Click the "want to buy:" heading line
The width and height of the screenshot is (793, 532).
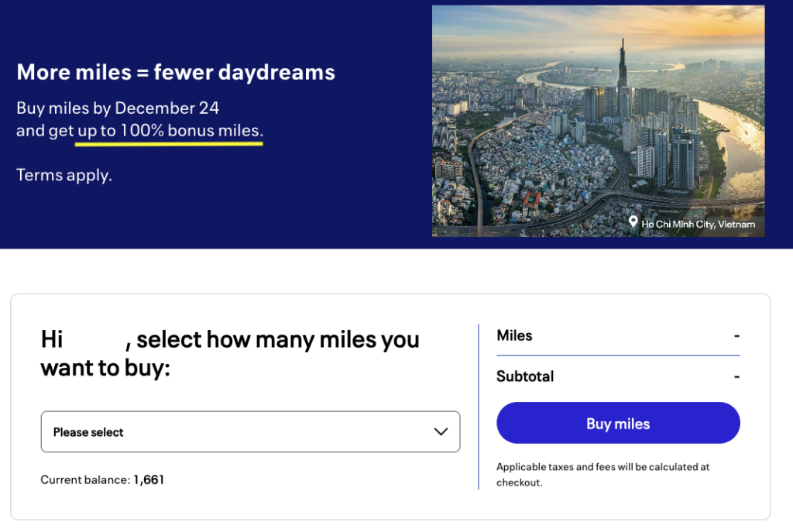click(105, 368)
